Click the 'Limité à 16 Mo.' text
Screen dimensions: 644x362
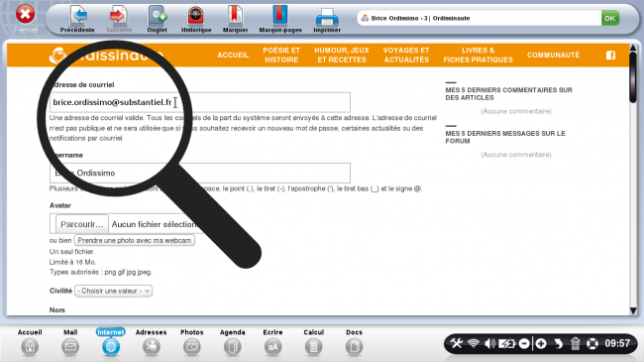(72, 262)
